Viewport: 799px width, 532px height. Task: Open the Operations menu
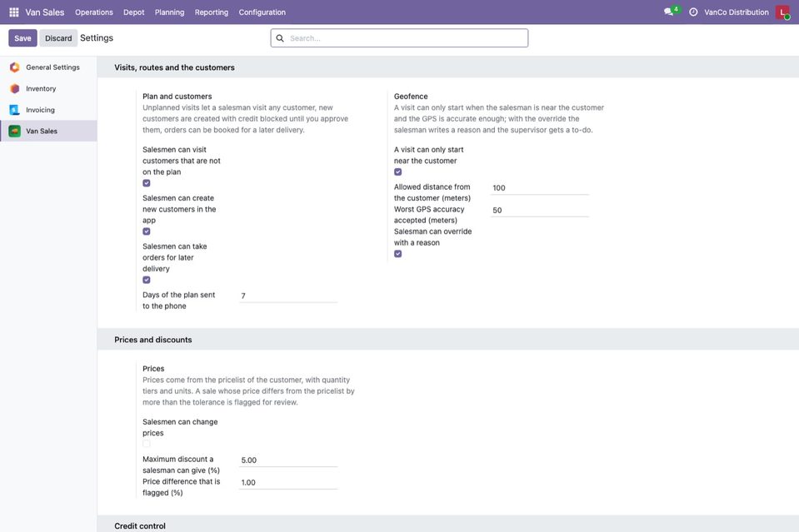[94, 12]
